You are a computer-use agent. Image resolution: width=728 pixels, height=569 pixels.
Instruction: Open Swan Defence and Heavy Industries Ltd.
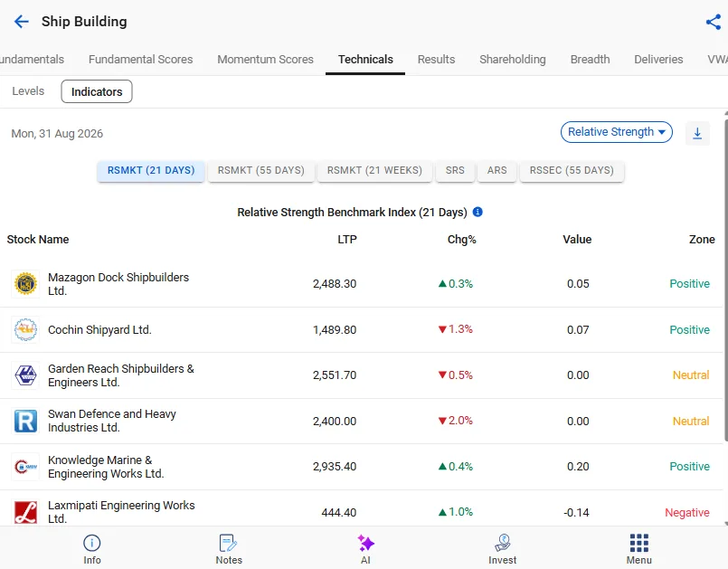click(x=112, y=421)
